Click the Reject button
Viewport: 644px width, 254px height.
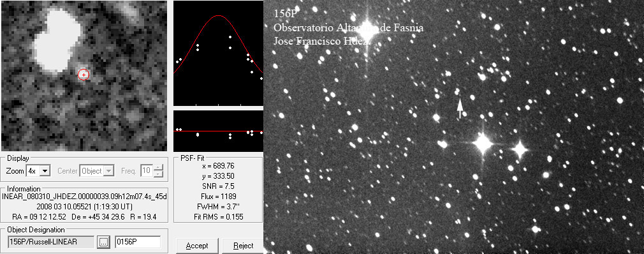243,246
